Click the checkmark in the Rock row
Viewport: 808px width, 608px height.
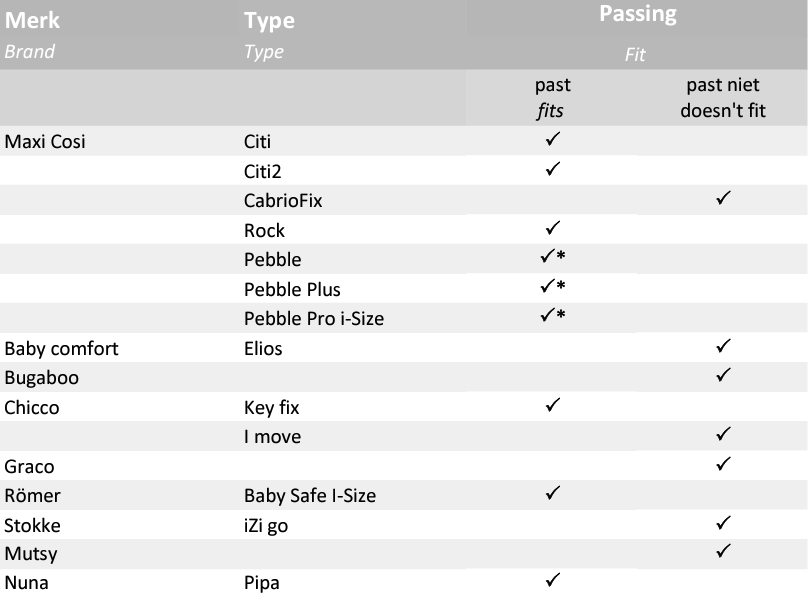(553, 229)
